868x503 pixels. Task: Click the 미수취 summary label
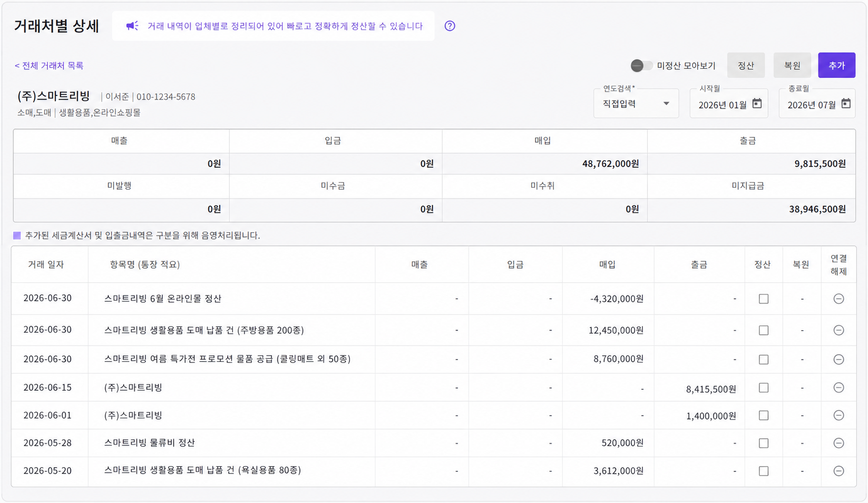542,186
